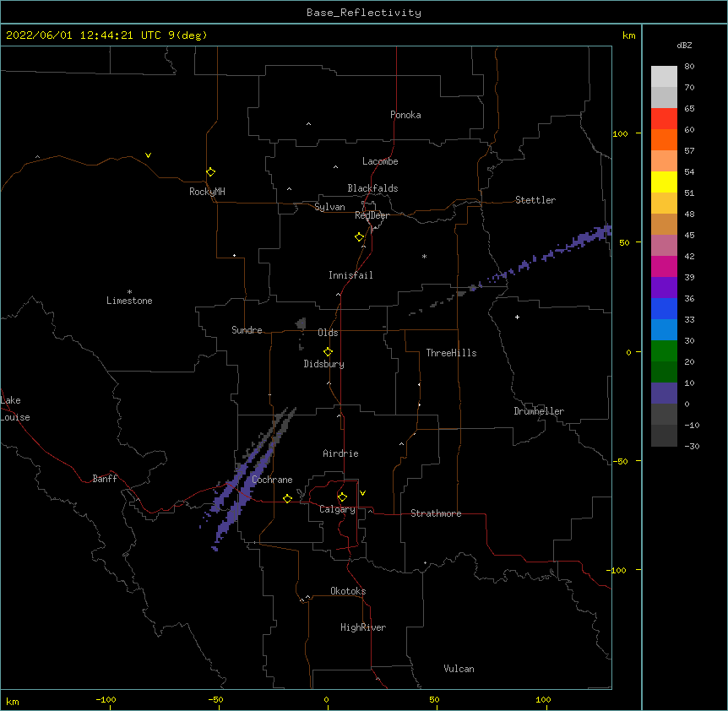Select the light gray top swatch in legend

click(664, 76)
